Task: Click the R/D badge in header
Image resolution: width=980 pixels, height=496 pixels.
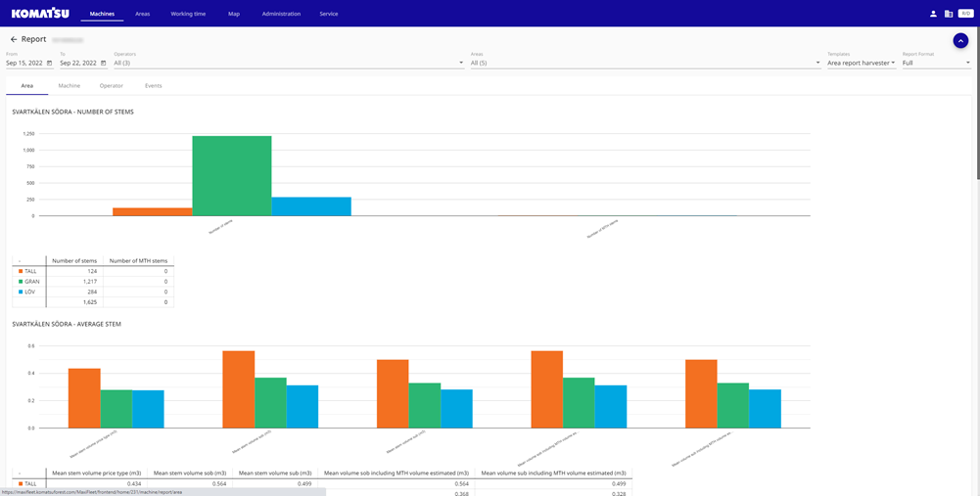Action: (964, 14)
